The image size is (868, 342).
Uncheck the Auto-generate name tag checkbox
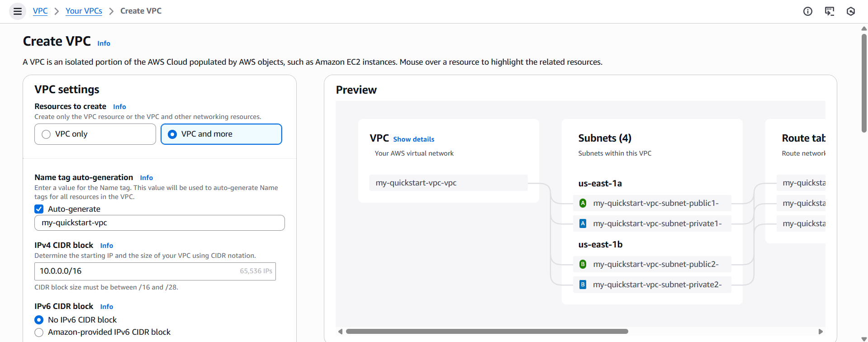pyautogui.click(x=39, y=209)
